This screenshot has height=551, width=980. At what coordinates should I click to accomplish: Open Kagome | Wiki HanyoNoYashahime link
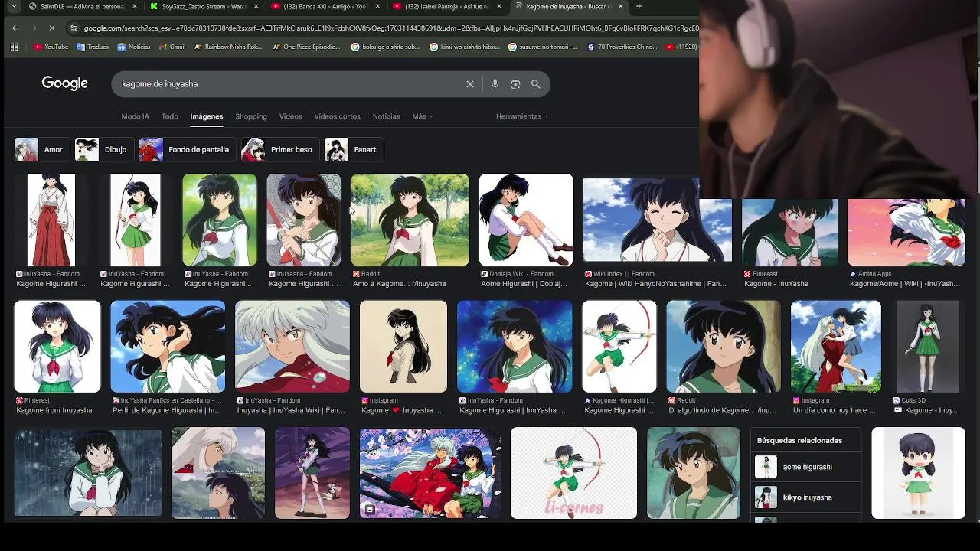[x=655, y=283]
